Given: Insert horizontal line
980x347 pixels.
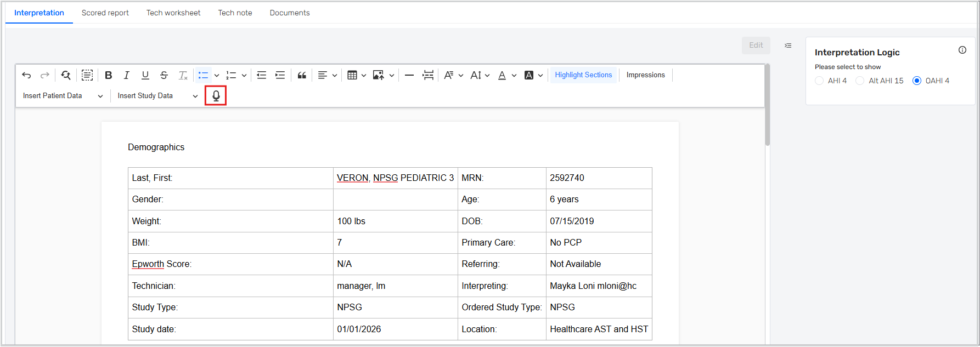Looking at the screenshot, I should click(x=409, y=75).
